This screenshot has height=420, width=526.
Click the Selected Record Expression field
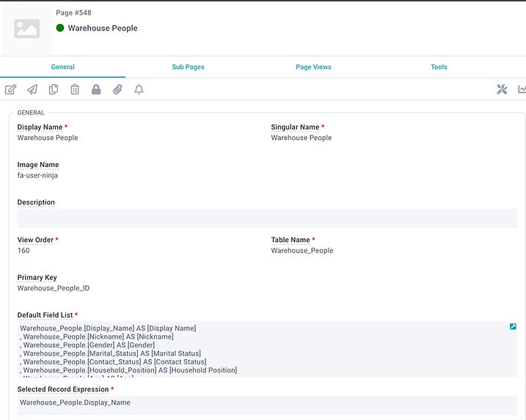point(267,405)
